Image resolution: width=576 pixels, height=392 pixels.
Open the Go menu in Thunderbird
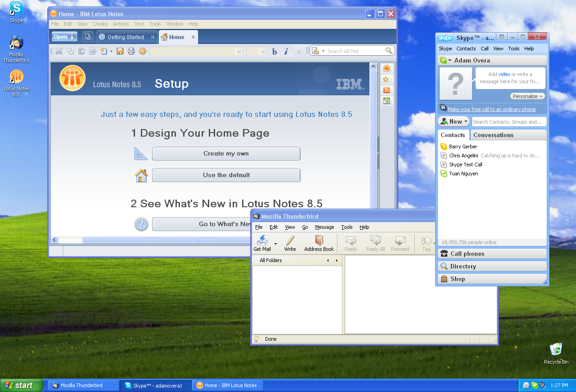click(x=305, y=227)
